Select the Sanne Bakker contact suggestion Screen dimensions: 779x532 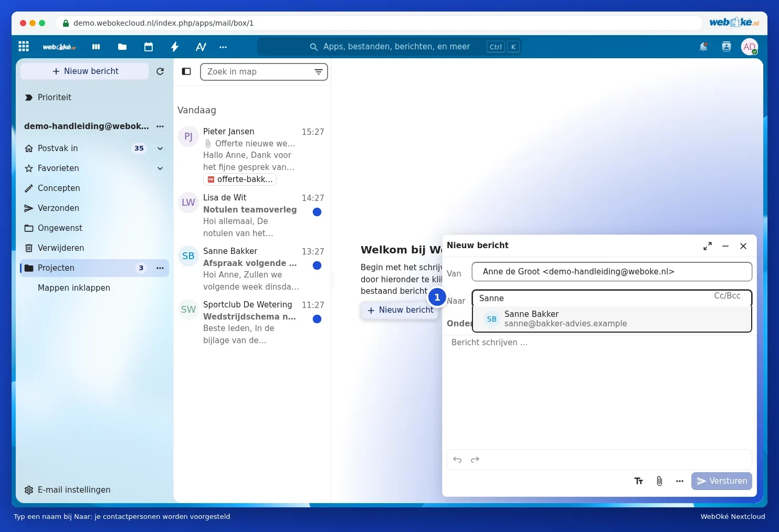612,319
